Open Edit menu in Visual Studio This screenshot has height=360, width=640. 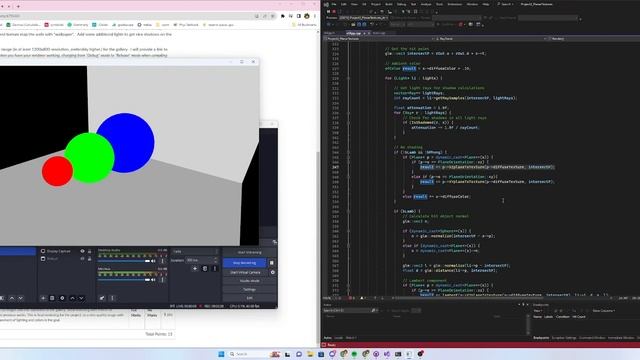pyautogui.click(x=343, y=4)
